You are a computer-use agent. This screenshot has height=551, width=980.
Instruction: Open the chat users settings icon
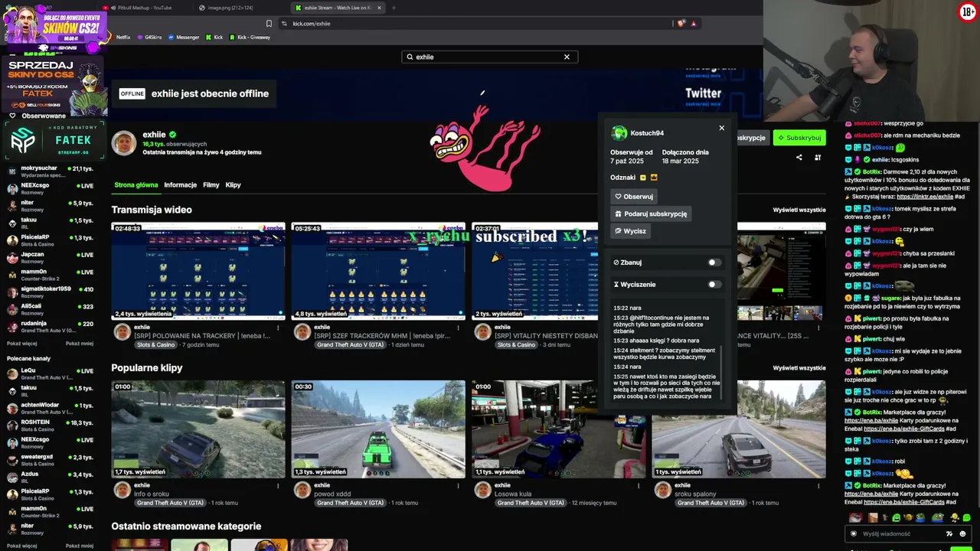pyautogui.click(x=818, y=158)
